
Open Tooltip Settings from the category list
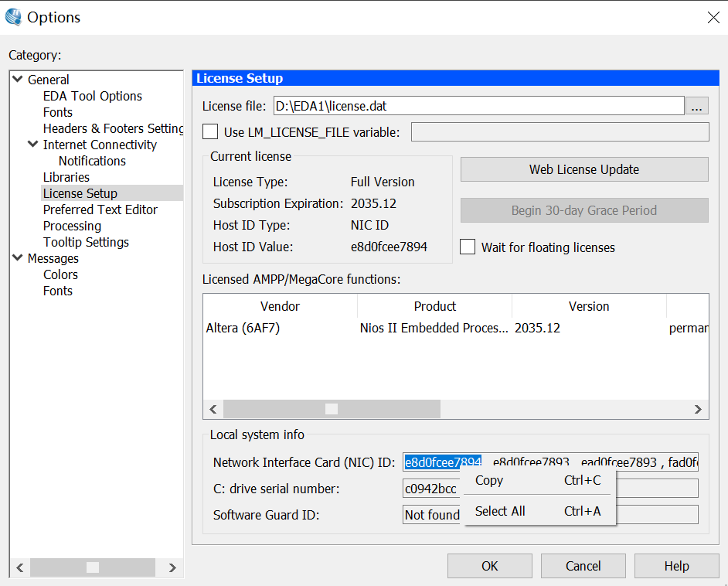[86, 242]
